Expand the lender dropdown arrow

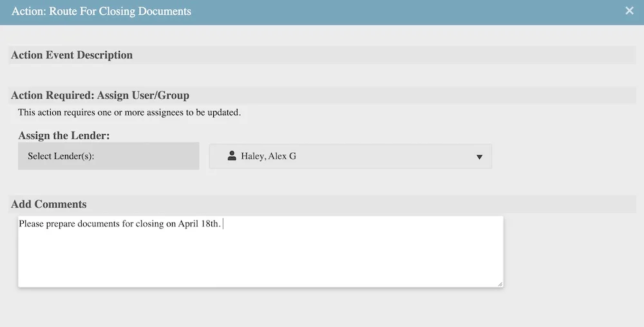tap(478, 157)
